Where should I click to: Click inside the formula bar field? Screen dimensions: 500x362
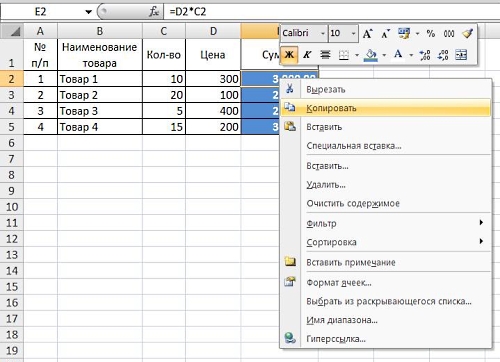(x=332, y=12)
